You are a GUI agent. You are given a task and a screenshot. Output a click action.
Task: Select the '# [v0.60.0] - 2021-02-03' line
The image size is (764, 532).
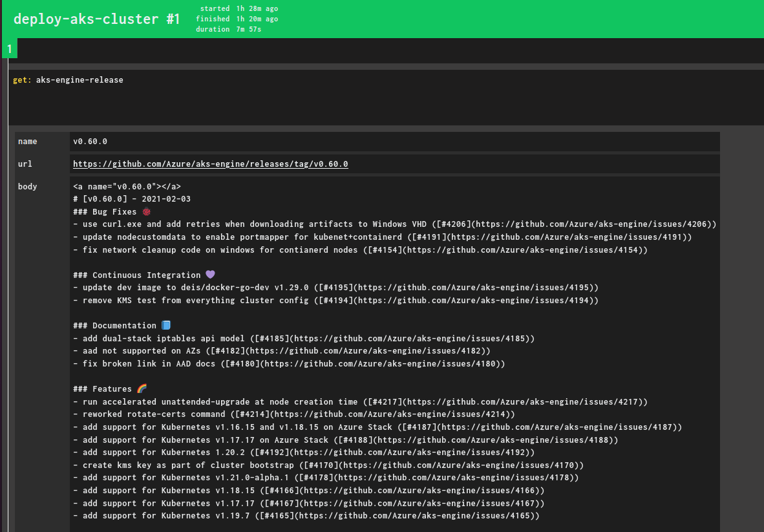[x=132, y=198]
